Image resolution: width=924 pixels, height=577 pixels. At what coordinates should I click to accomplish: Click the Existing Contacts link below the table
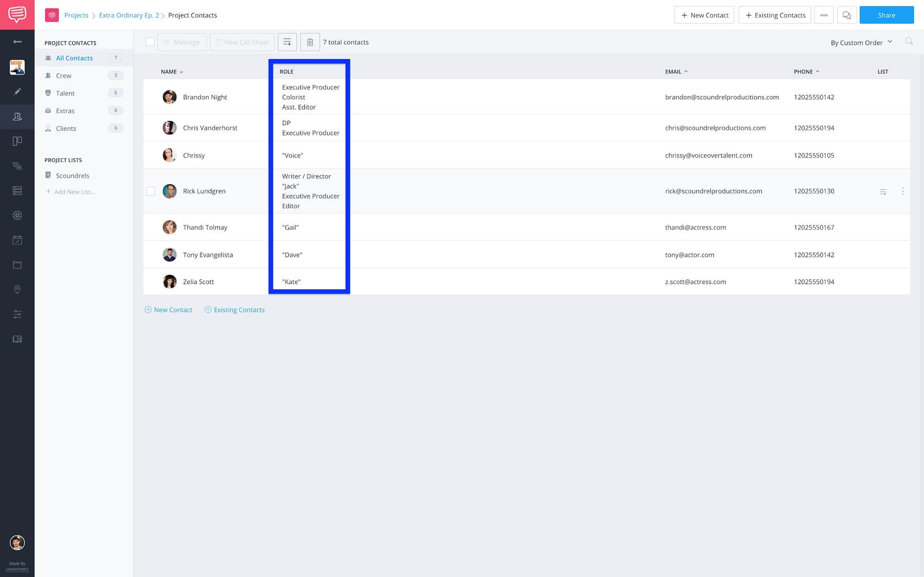(235, 310)
